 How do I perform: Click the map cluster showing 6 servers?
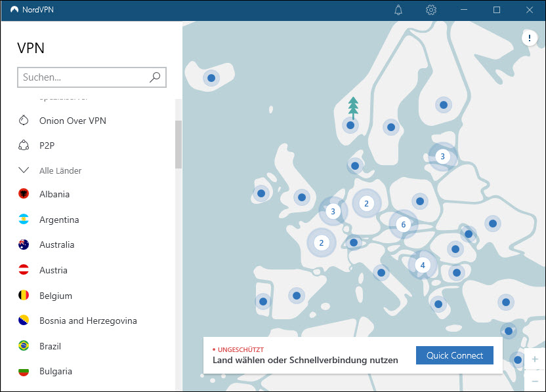[404, 225]
